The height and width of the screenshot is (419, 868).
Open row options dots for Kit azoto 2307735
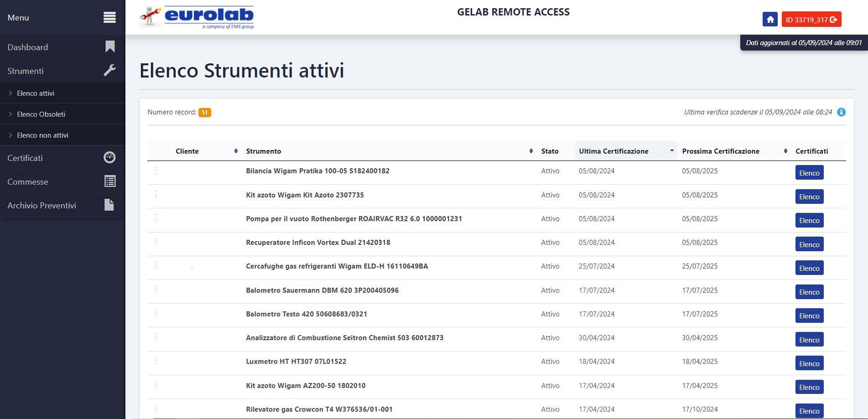point(156,194)
